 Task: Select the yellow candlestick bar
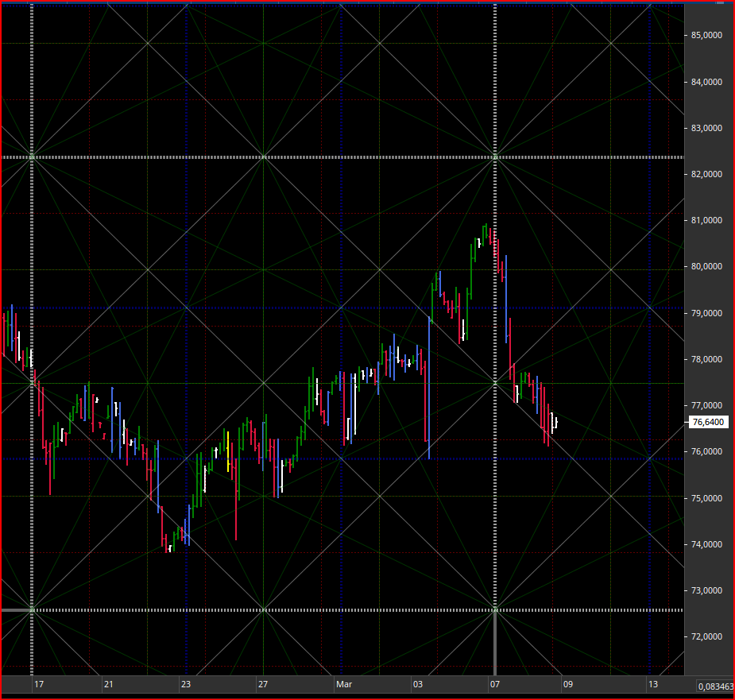[x=228, y=451]
